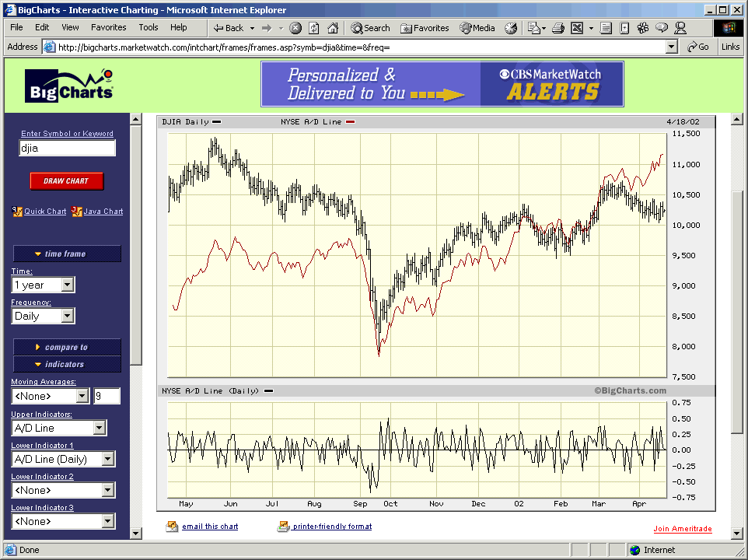This screenshot has width=748, height=560.
Task: Click the Stop loading toolbar icon
Action: click(x=295, y=28)
